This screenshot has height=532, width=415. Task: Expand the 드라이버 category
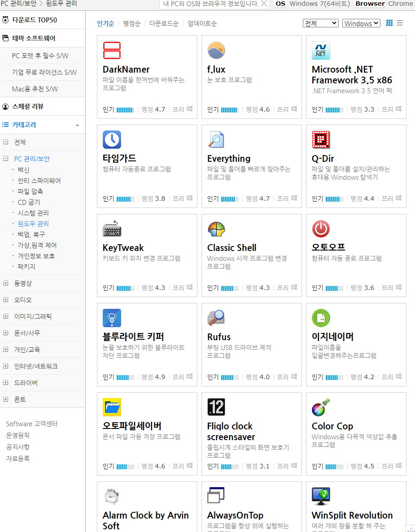[x=5, y=383]
